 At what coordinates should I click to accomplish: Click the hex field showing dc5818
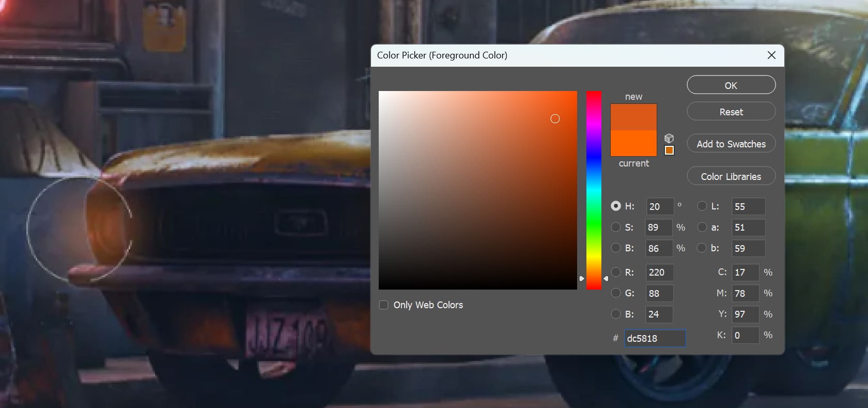click(655, 338)
